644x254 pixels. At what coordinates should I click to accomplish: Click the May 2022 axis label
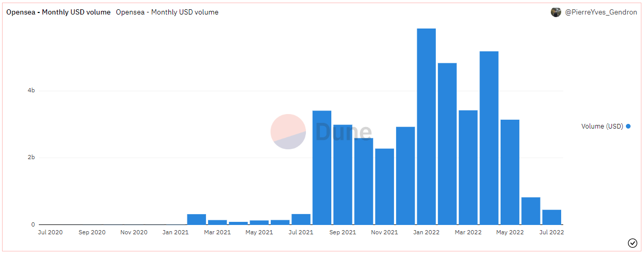(x=510, y=232)
